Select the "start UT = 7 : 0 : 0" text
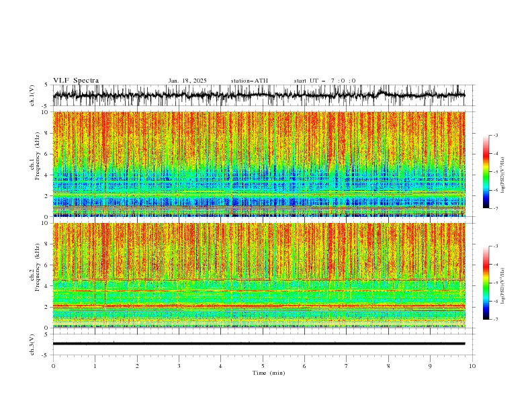 324,81
